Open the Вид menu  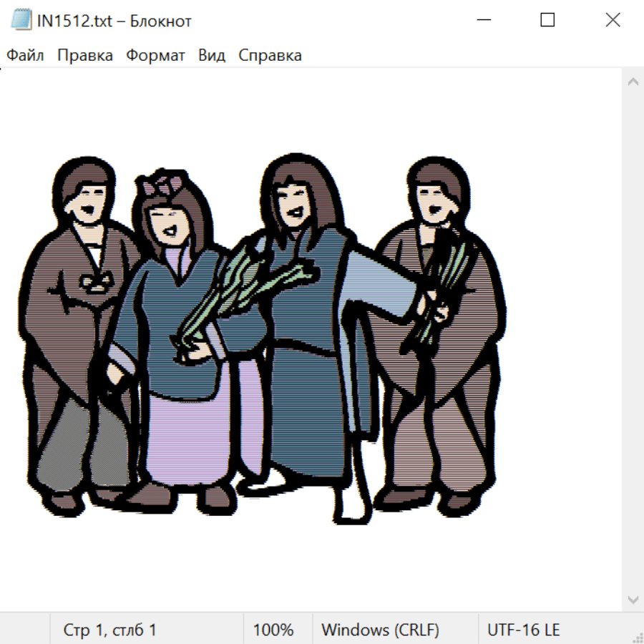coord(212,56)
